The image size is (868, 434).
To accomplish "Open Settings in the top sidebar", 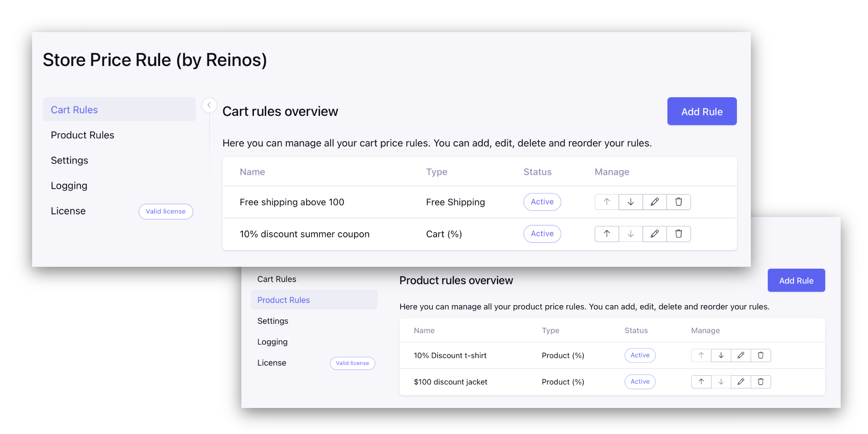I will click(x=69, y=161).
